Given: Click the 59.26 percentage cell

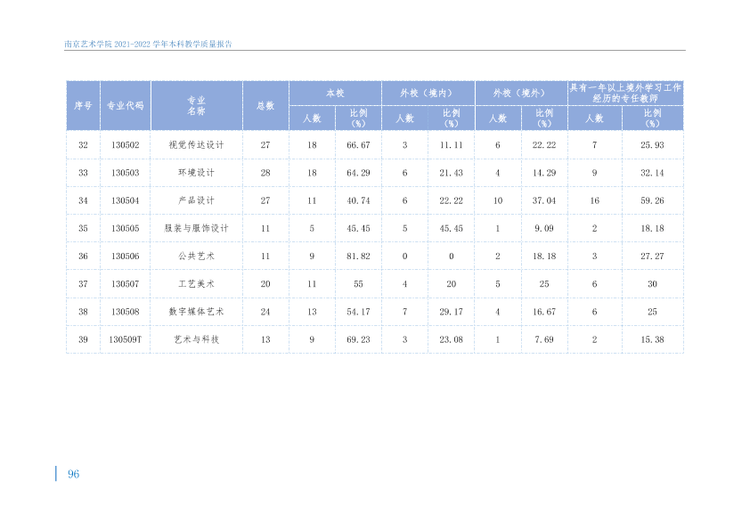Looking at the screenshot, I should point(652,200).
